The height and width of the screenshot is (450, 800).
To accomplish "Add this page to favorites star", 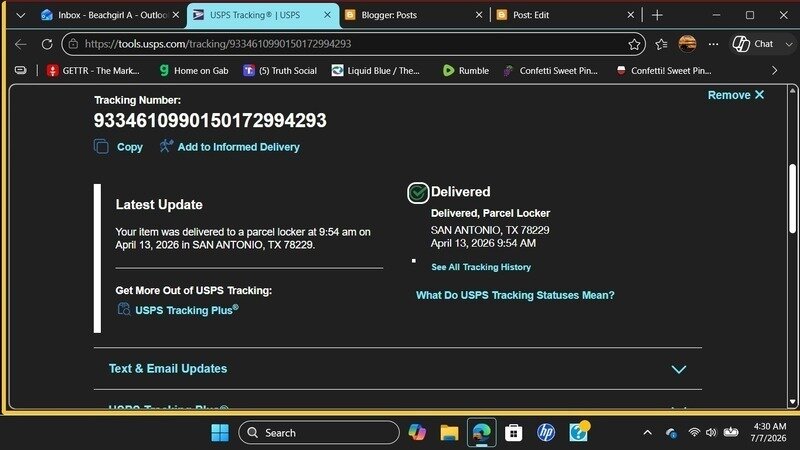I will (x=634, y=44).
